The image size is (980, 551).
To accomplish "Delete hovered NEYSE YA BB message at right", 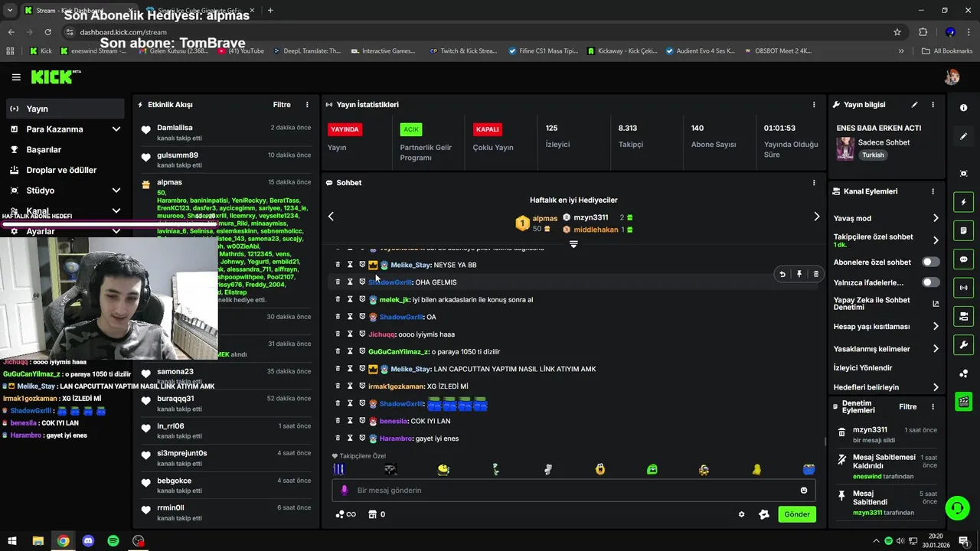I will pyautogui.click(x=816, y=274).
